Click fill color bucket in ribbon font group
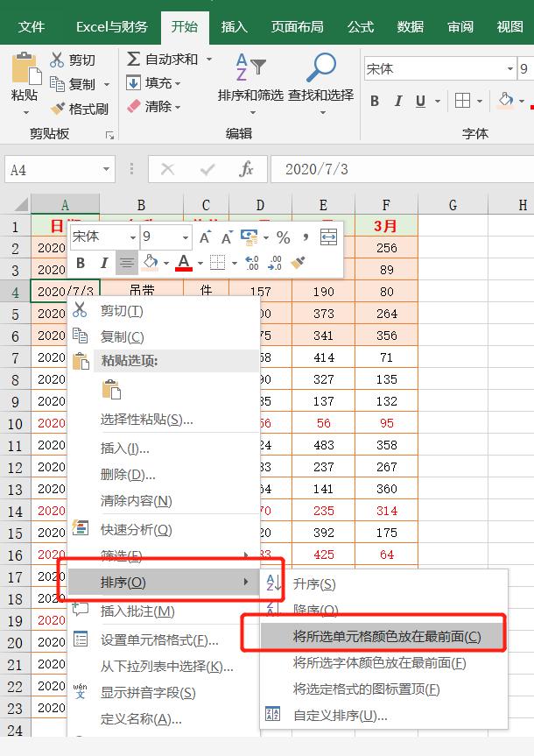 click(506, 100)
